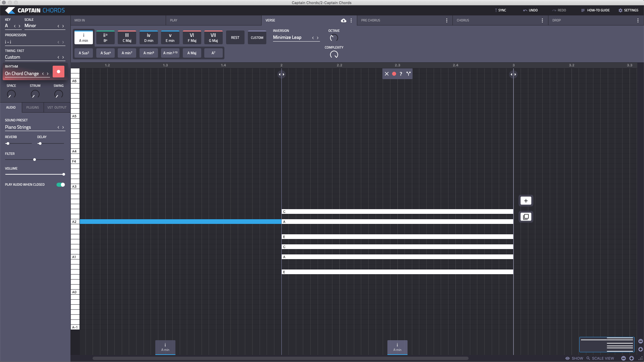The image size is (644, 362).
Task: Select the A min7 chord variation
Action: [x=127, y=53]
